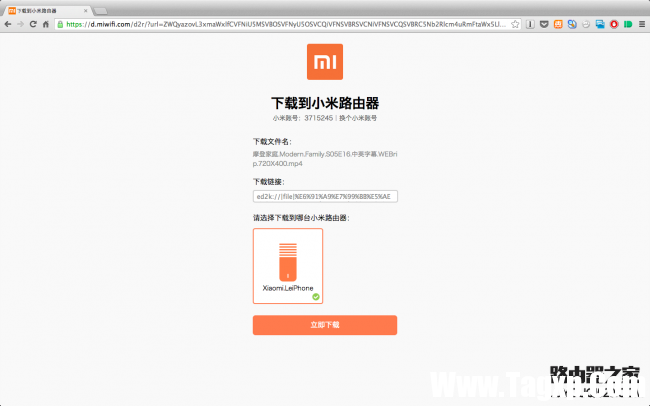Click the 下载到小米路由器 heading
Image resolution: width=650 pixels, height=406 pixels.
325,103
